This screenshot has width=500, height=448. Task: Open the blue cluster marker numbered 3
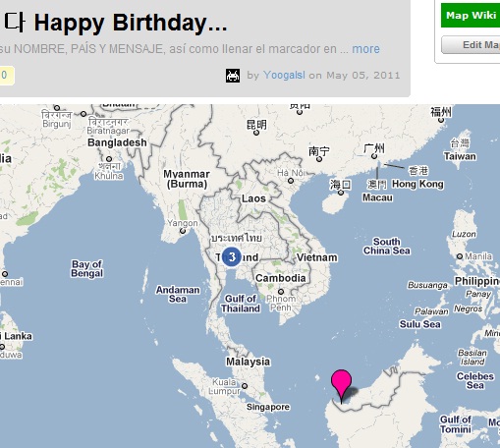232,256
